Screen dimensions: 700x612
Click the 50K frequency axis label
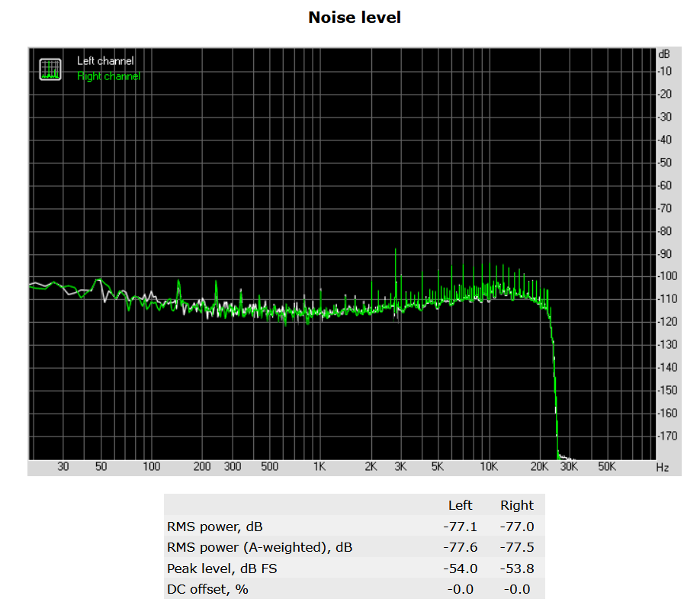tap(607, 467)
